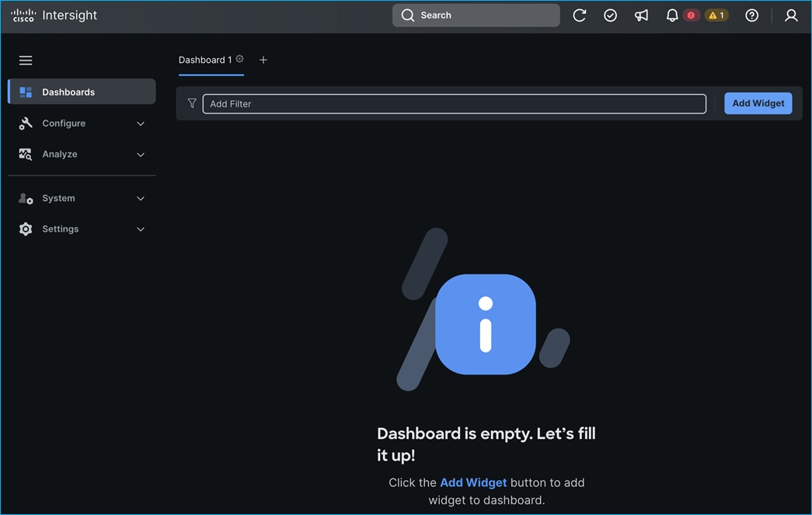Add a new dashboard tab with plus

click(263, 60)
